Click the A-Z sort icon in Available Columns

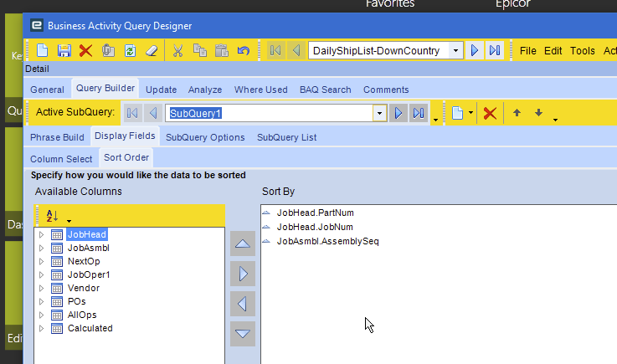[52, 216]
